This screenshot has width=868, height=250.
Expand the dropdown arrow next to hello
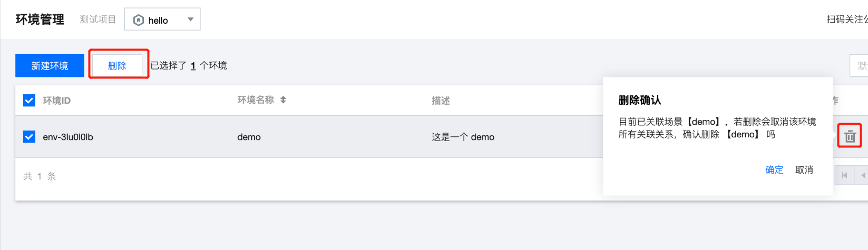coord(190,19)
